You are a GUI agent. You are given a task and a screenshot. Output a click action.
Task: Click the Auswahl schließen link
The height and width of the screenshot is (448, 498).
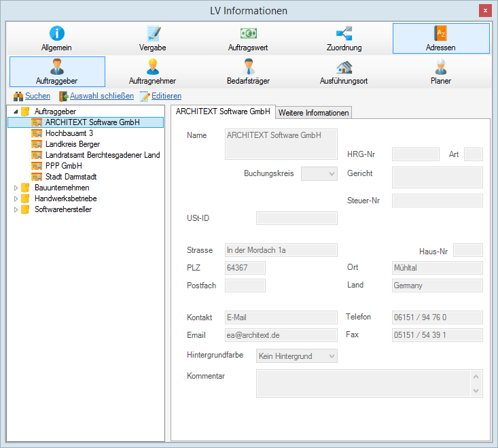(x=102, y=96)
